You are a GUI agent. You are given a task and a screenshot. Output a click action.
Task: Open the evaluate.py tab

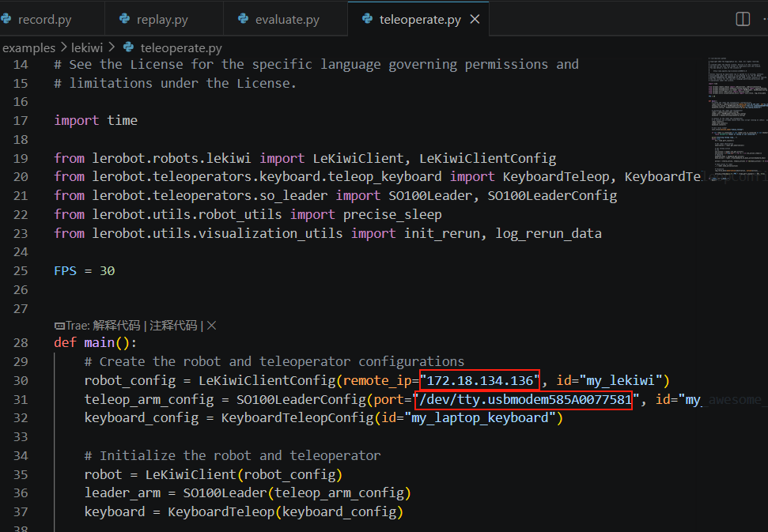287,20
